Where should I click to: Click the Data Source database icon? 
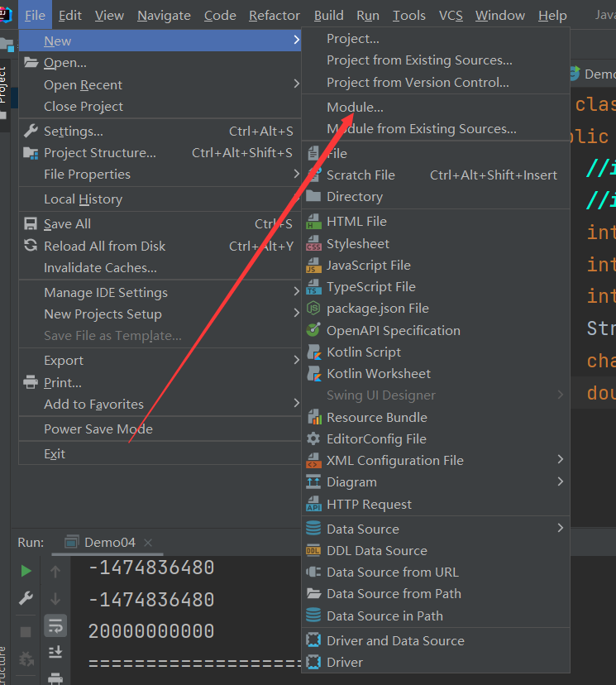313,529
